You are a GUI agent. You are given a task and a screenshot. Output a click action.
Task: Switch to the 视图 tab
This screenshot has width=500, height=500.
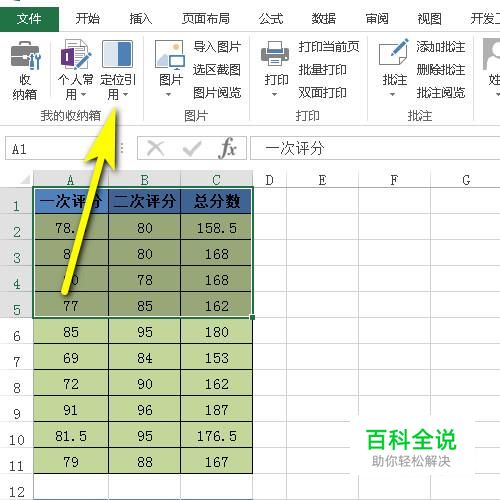429,19
